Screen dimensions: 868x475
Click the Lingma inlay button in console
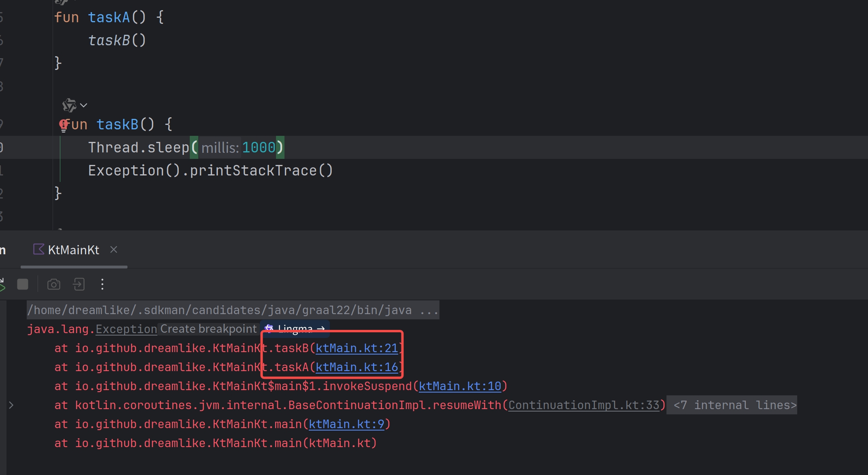pos(295,328)
